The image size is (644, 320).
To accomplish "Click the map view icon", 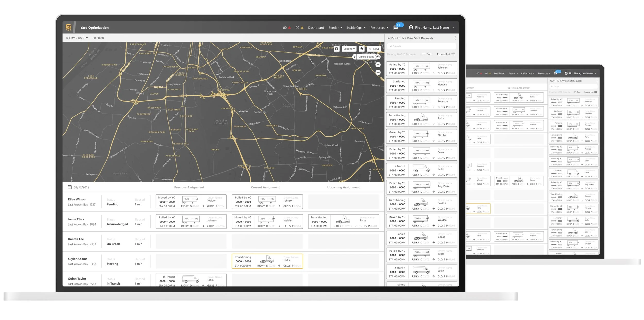I will tap(336, 49).
